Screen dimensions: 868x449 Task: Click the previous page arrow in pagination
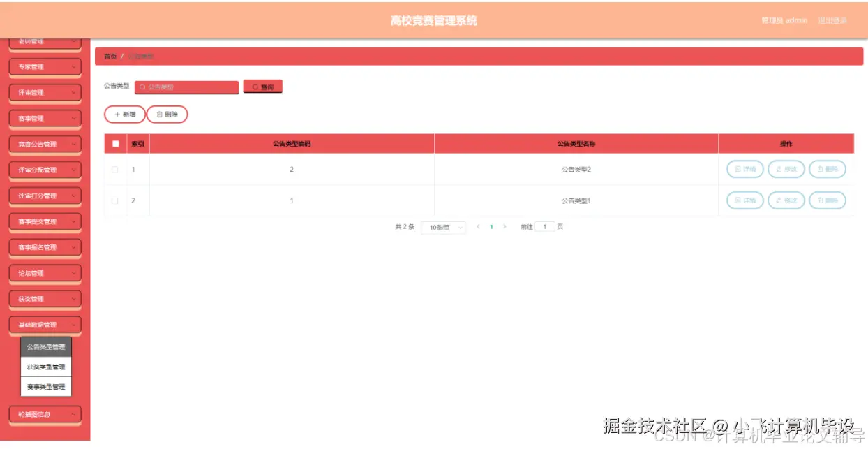click(x=478, y=227)
